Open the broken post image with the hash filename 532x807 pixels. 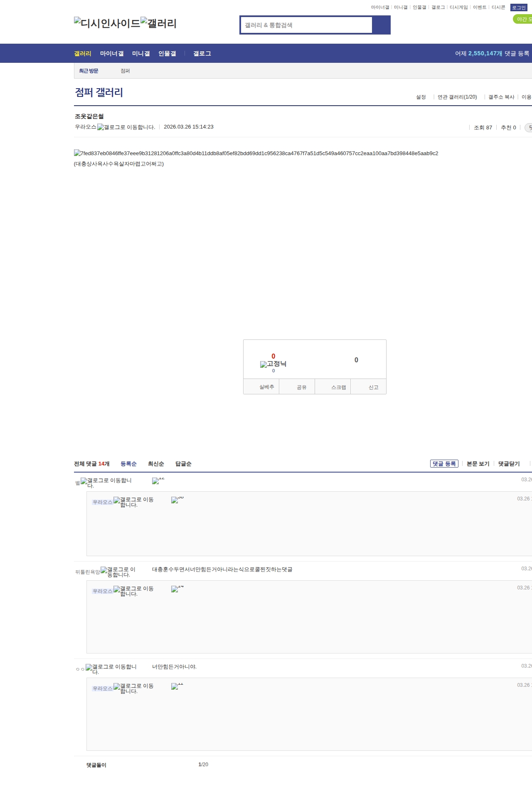[x=256, y=153]
